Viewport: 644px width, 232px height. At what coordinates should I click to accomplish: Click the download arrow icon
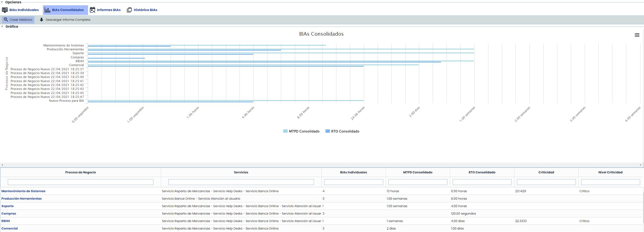click(x=42, y=20)
